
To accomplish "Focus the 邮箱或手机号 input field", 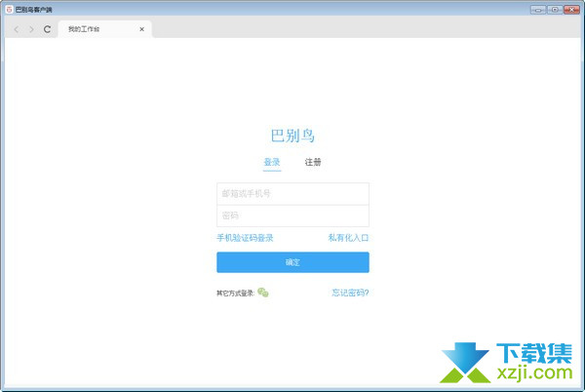I will click(x=292, y=194).
